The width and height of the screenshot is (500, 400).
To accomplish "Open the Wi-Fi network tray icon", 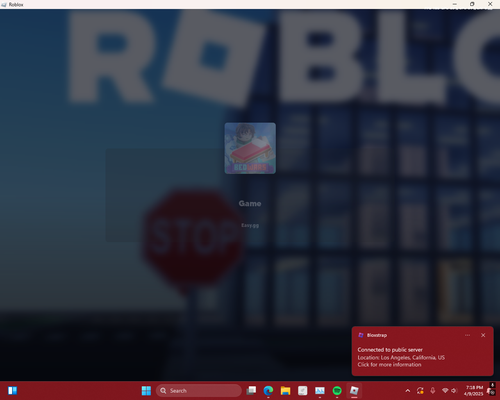I will (445, 391).
